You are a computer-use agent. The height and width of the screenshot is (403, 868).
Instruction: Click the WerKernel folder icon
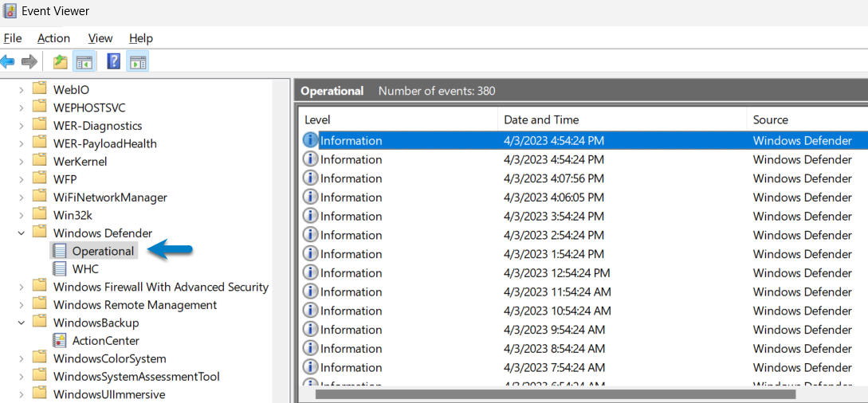point(39,161)
